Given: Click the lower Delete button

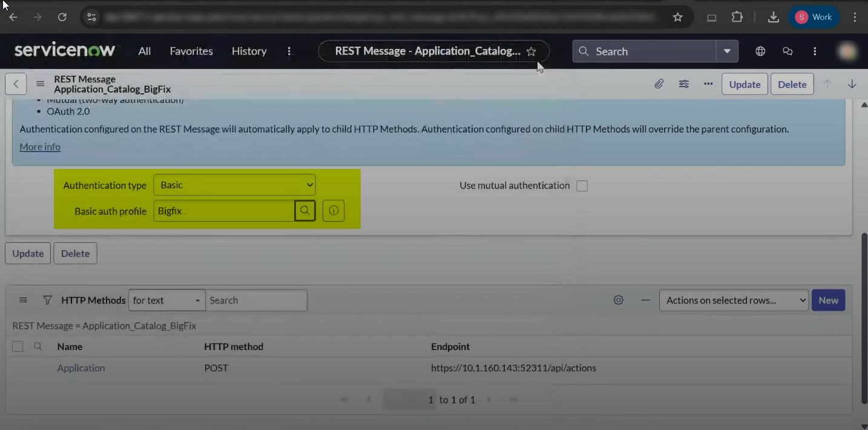Looking at the screenshot, I should click(x=75, y=253).
